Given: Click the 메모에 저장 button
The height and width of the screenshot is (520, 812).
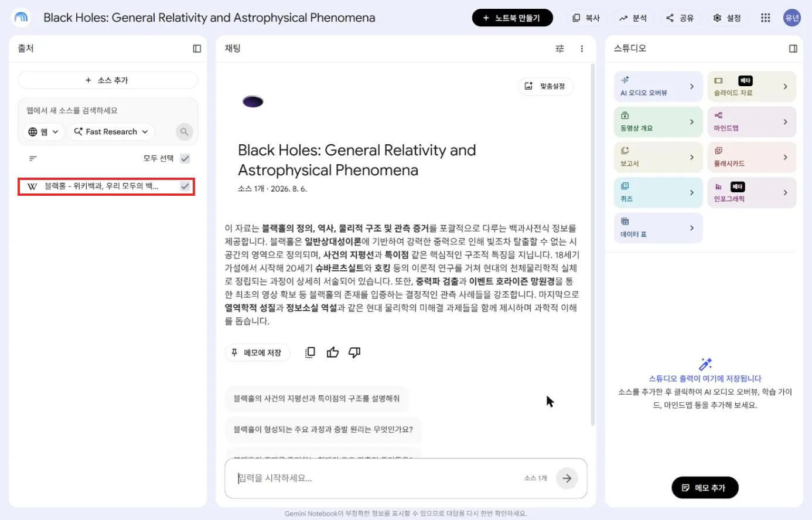Looking at the screenshot, I should (x=257, y=353).
